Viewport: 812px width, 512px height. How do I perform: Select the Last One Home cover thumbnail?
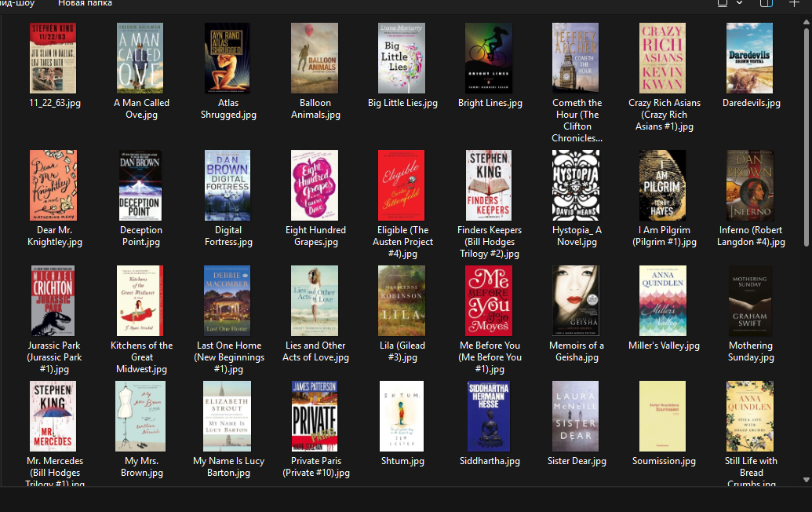coord(228,301)
